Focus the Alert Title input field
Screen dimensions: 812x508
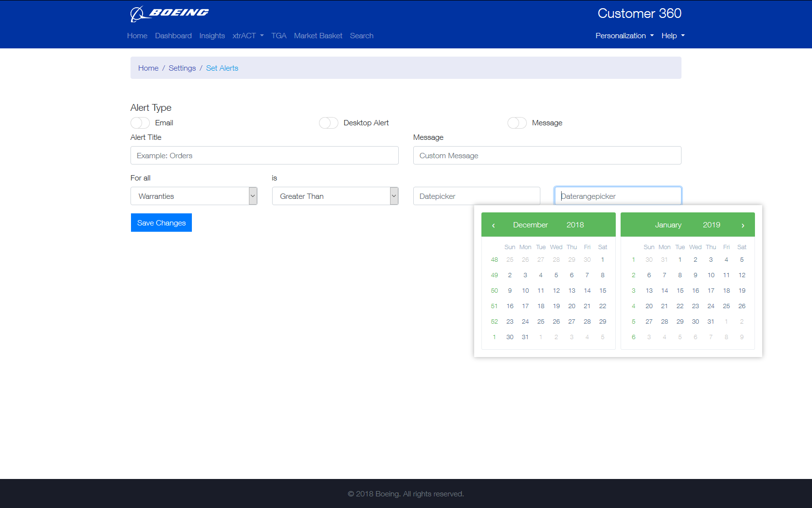264,155
